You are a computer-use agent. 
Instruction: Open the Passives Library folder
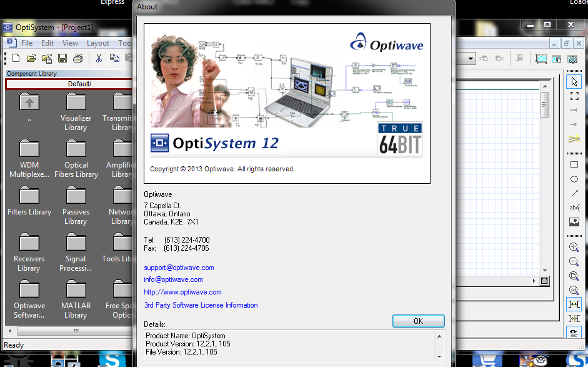pos(76,206)
